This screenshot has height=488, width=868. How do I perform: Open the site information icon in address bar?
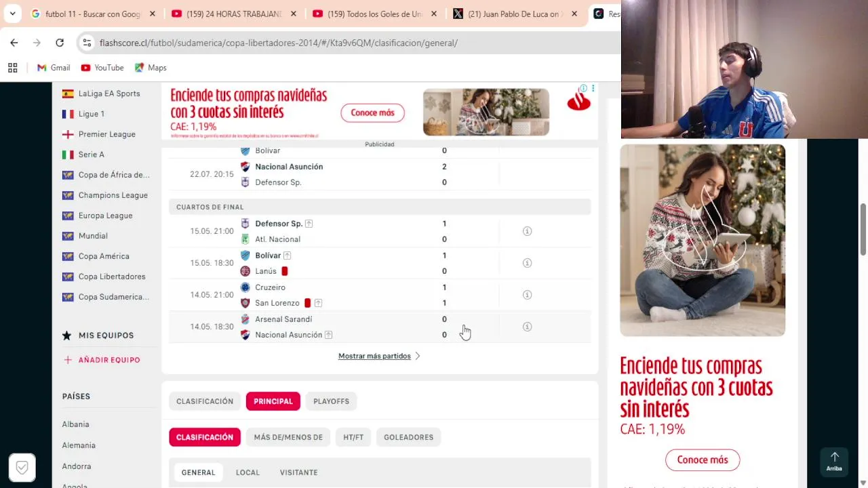(x=87, y=43)
